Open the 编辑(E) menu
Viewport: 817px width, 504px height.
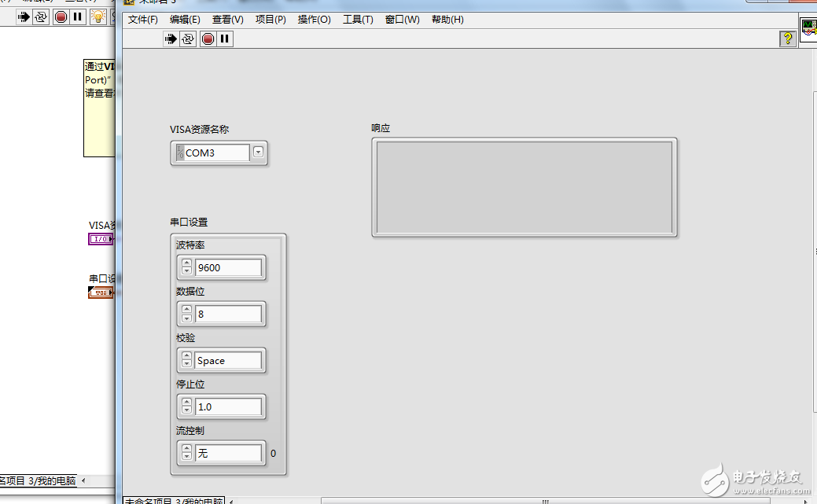(185, 20)
